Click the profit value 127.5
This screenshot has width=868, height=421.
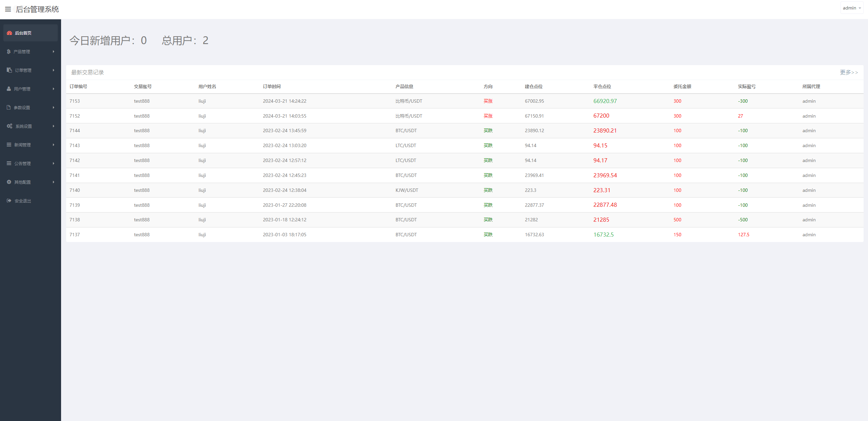click(743, 235)
